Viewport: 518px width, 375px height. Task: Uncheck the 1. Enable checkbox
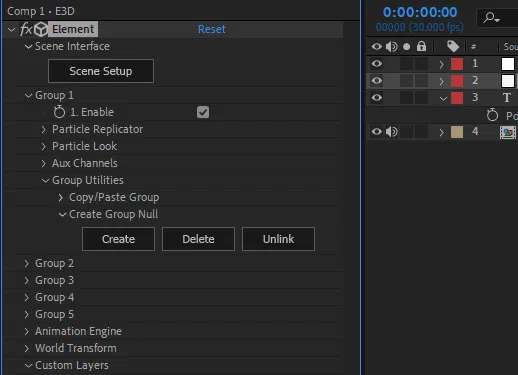click(x=203, y=112)
